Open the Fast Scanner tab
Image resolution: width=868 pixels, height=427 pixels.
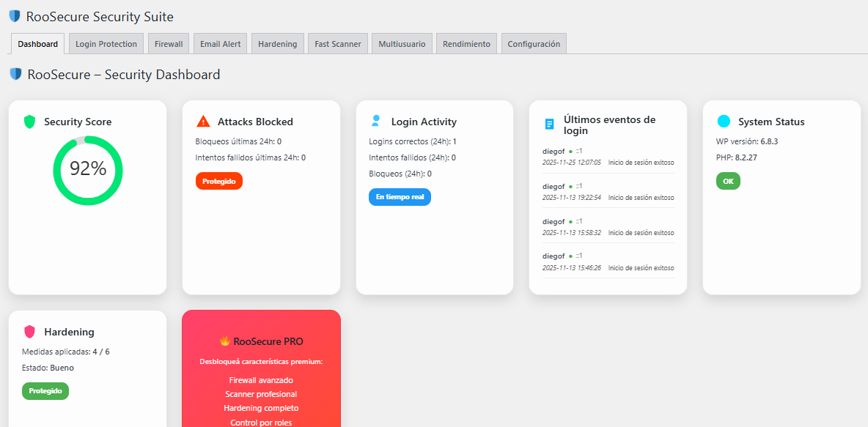[338, 44]
